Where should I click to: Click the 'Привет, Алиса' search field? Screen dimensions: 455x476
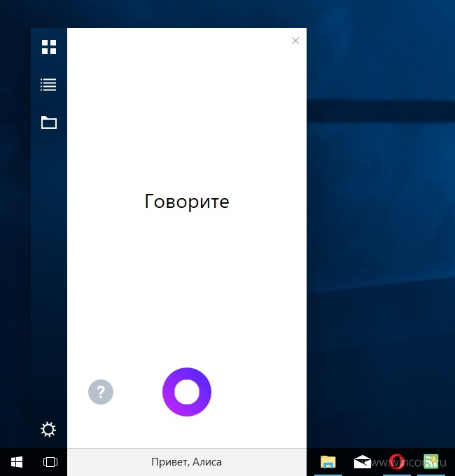(x=186, y=462)
